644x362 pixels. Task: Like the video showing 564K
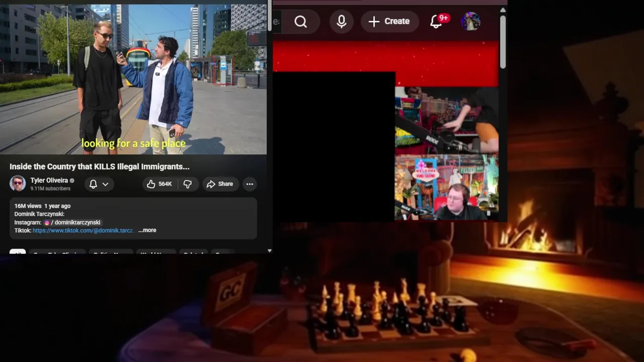pos(159,184)
